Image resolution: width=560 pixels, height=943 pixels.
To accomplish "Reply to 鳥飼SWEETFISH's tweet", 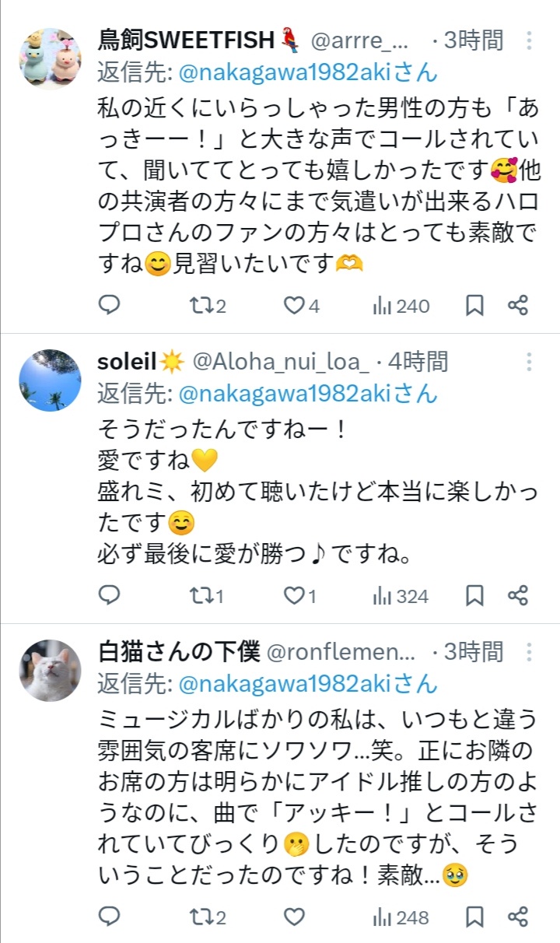I will [110, 305].
